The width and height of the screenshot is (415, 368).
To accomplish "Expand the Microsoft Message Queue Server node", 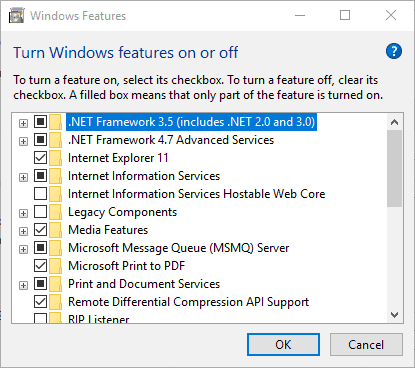I will 23,249.
